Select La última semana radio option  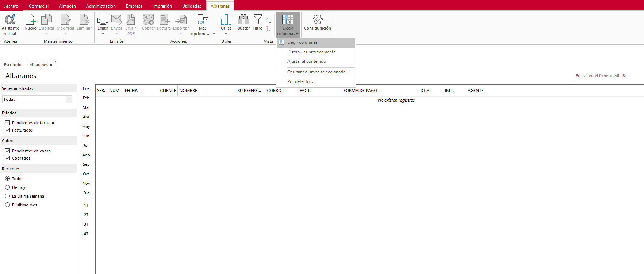[7, 196]
